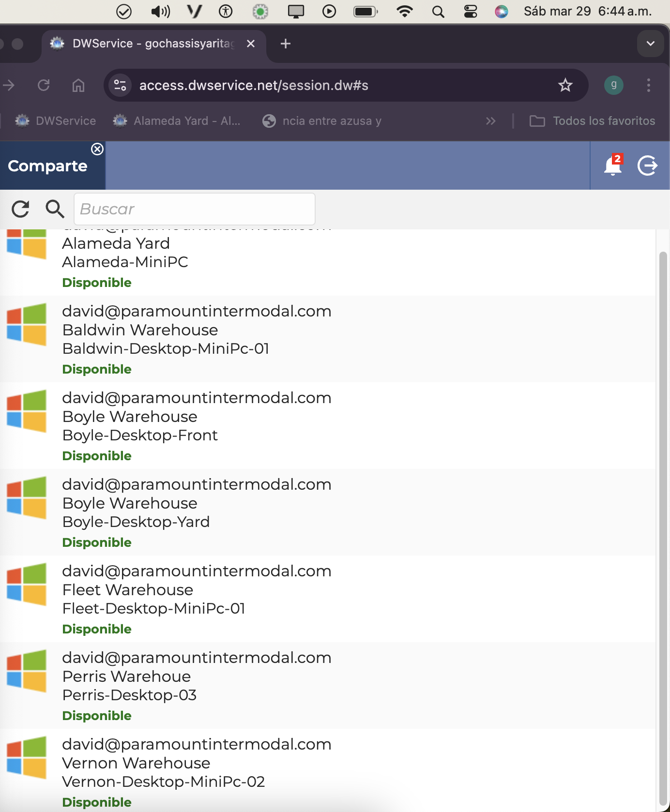Click Windows icon for Vernon-Desktop-MiniPc-02
Image resolution: width=670 pixels, height=812 pixels.
pos(27,757)
